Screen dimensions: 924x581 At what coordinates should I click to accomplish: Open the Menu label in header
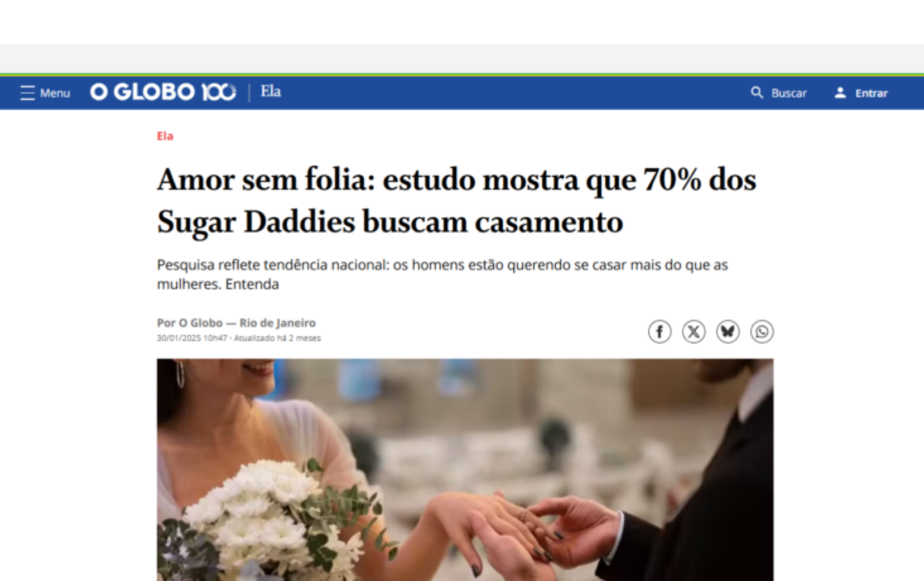click(x=55, y=93)
